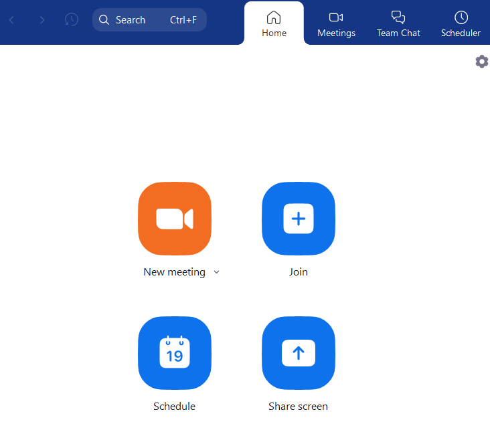Click the Schedule text label
490x448 pixels.
pyautogui.click(x=174, y=407)
